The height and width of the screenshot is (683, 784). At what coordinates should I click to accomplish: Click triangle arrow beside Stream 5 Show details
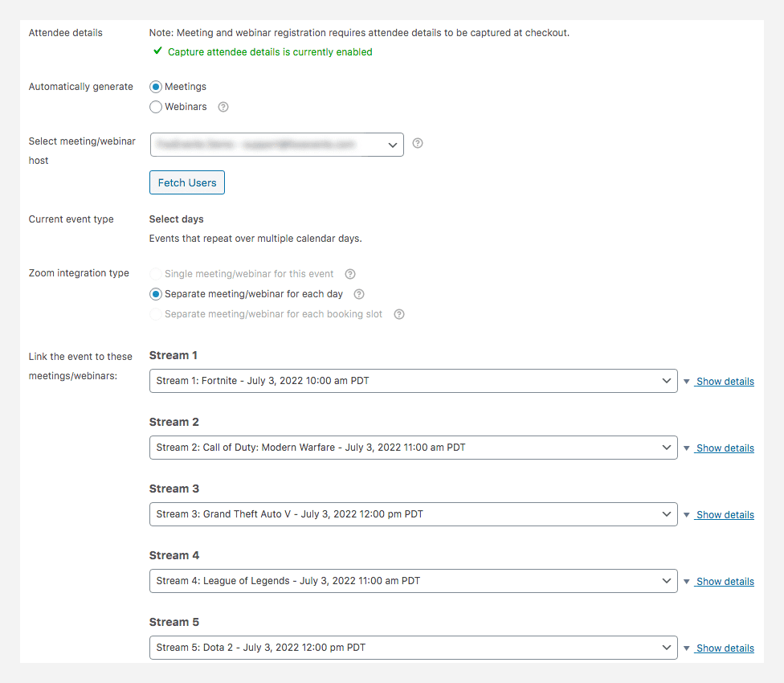pos(686,648)
